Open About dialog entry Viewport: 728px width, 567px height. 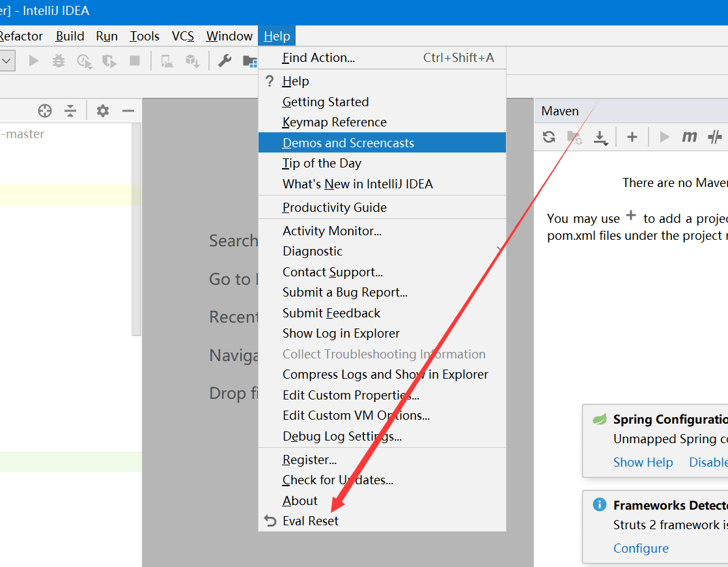click(x=382, y=501)
